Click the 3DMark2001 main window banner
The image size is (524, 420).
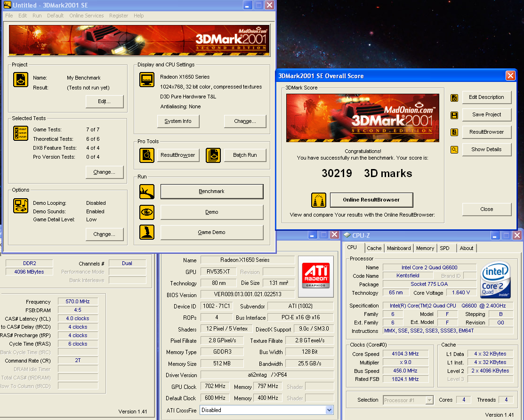click(139, 40)
